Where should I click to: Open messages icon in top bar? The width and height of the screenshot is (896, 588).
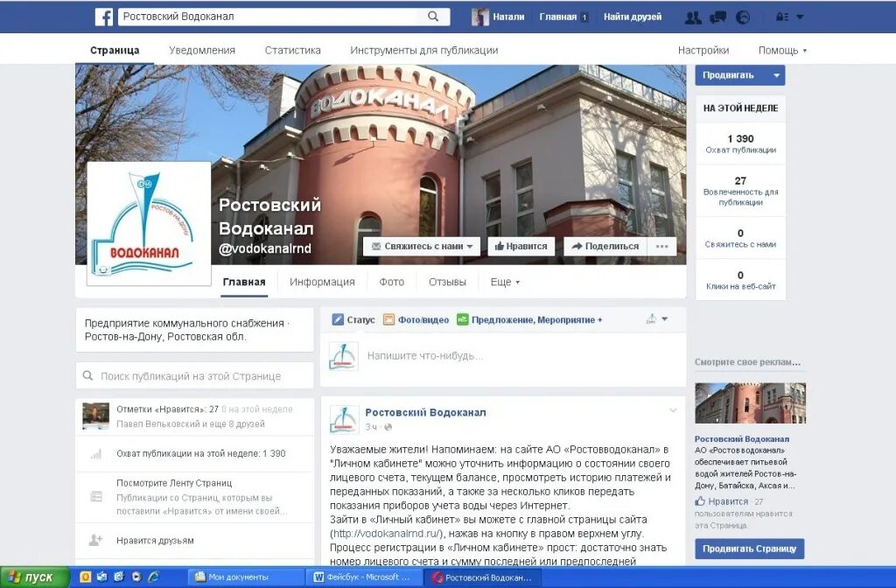coord(717,17)
